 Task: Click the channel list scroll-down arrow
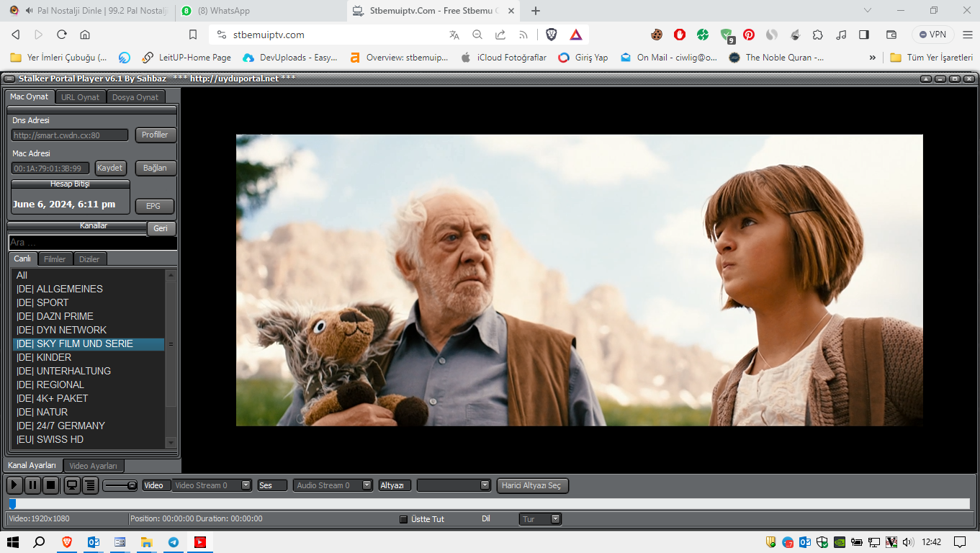(x=171, y=442)
